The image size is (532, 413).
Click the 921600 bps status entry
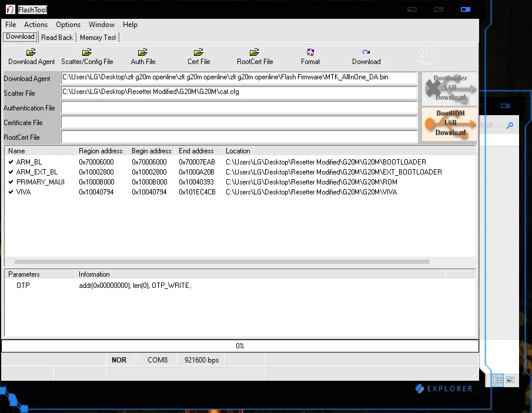point(202,360)
